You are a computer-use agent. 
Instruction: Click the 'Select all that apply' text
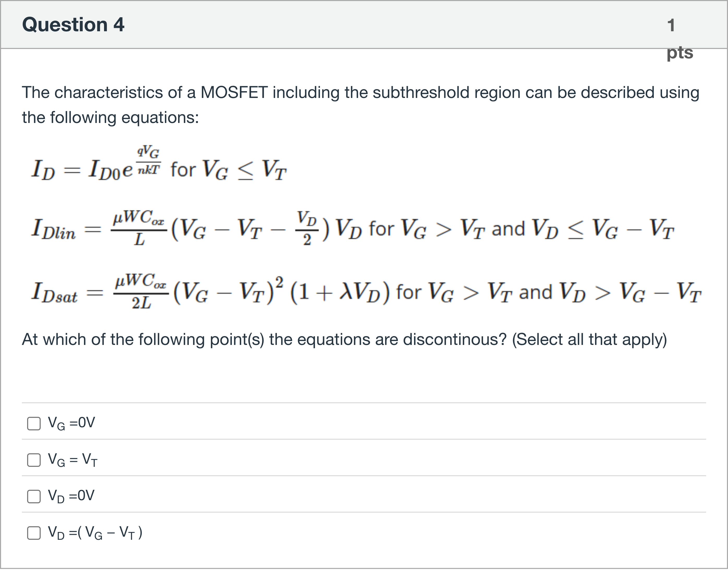point(589,339)
